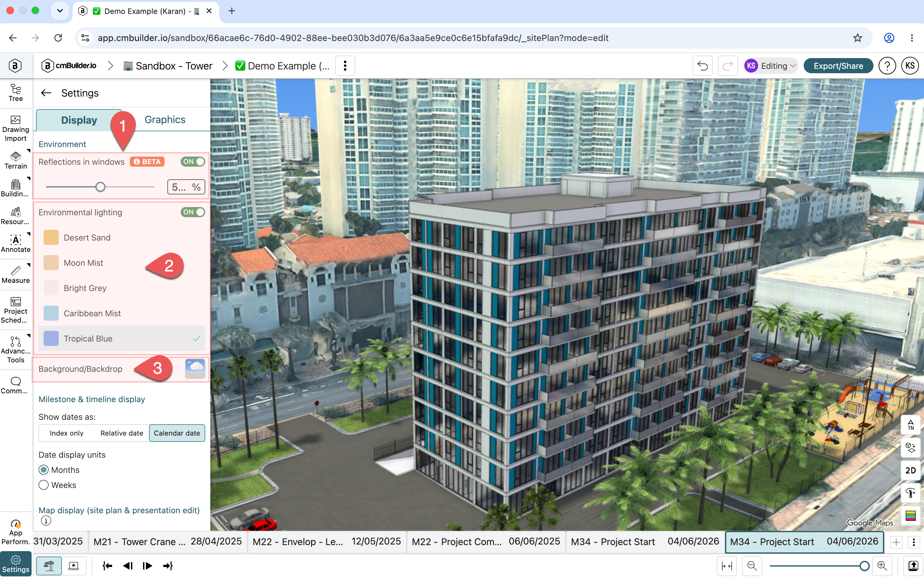
Task: Open project options three-dot menu
Action: pos(345,66)
